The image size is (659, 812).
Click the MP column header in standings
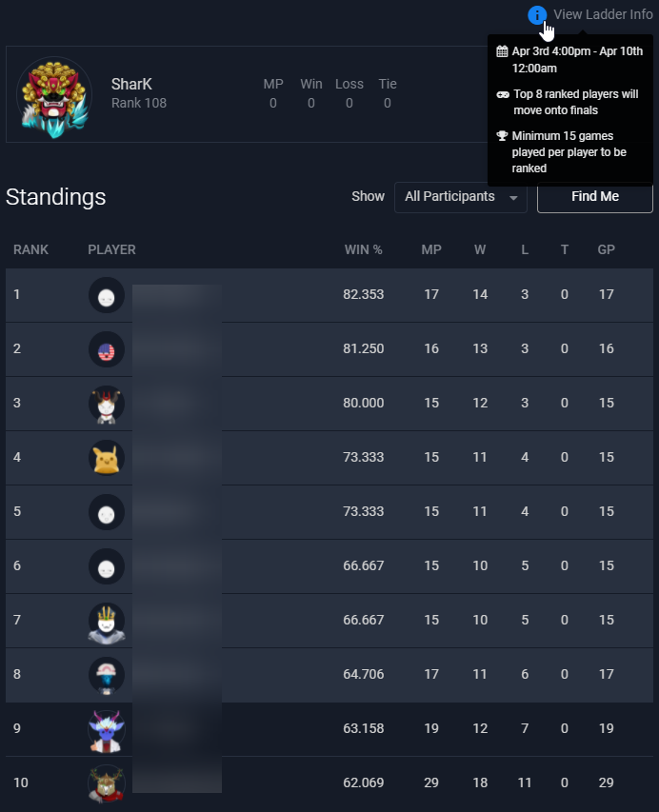(x=431, y=249)
